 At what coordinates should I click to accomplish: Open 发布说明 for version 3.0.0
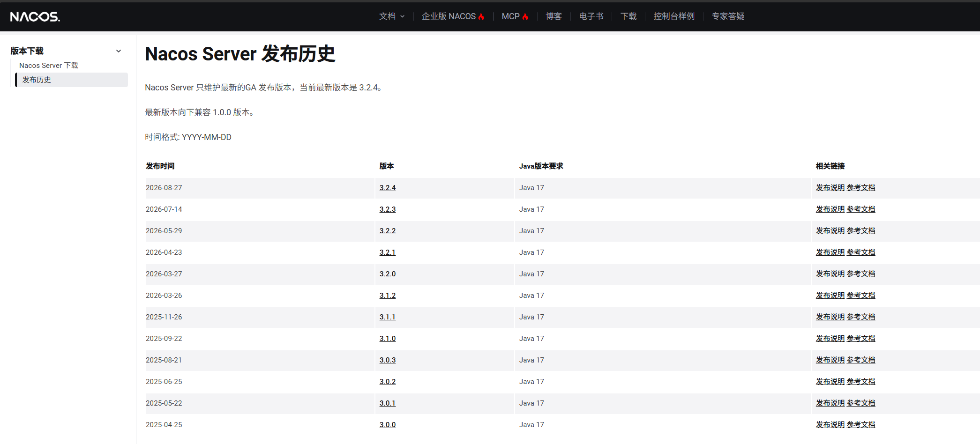830,425
